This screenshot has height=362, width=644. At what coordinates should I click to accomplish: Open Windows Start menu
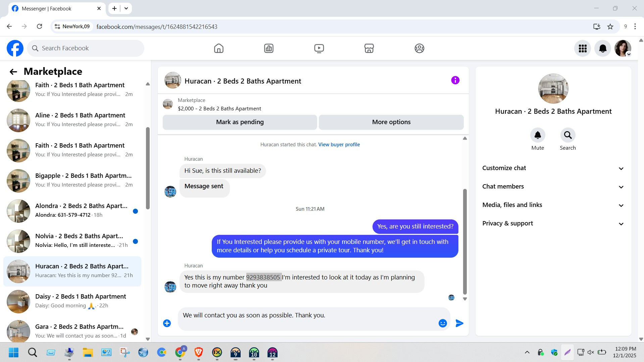click(x=14, y=353)
